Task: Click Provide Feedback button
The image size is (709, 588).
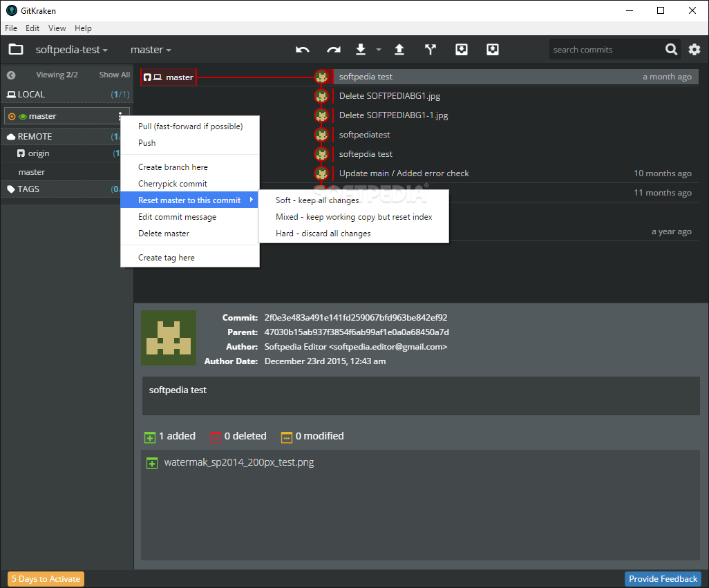Action: point(663,579)
